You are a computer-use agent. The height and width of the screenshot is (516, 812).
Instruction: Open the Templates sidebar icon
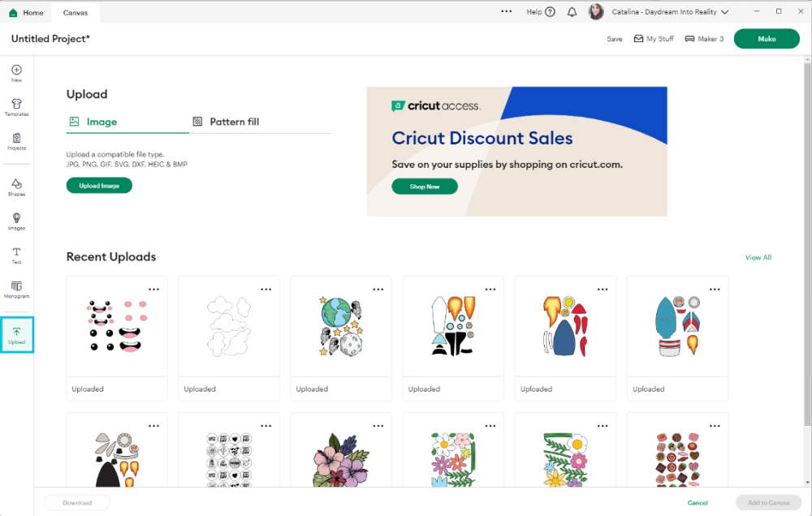point(16,107)
